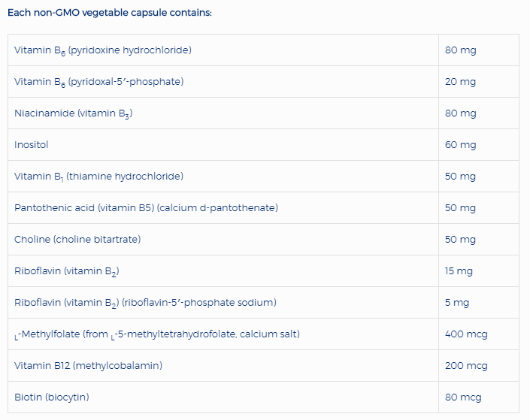Click the 'Each non-GMO vegetable capsule contains' heading
Viewport: 530px width, 420px height.
pyautogui.click(x=110, y=13)
